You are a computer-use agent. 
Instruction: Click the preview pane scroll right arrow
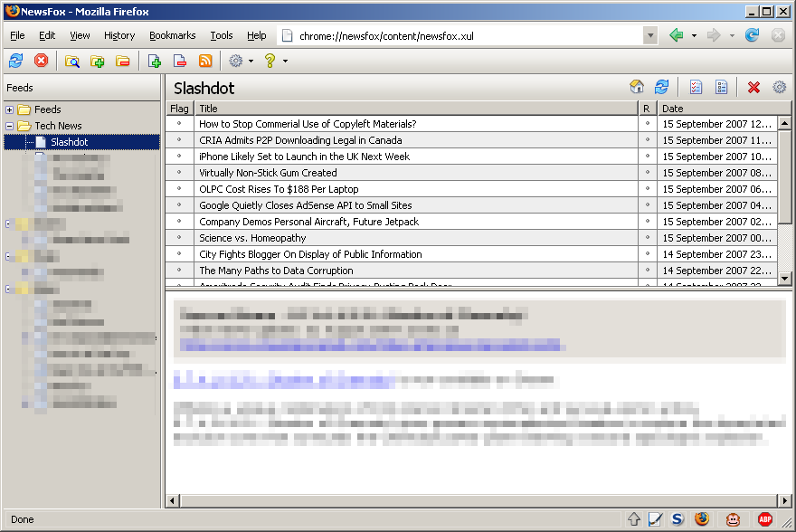tap(785, 500)
